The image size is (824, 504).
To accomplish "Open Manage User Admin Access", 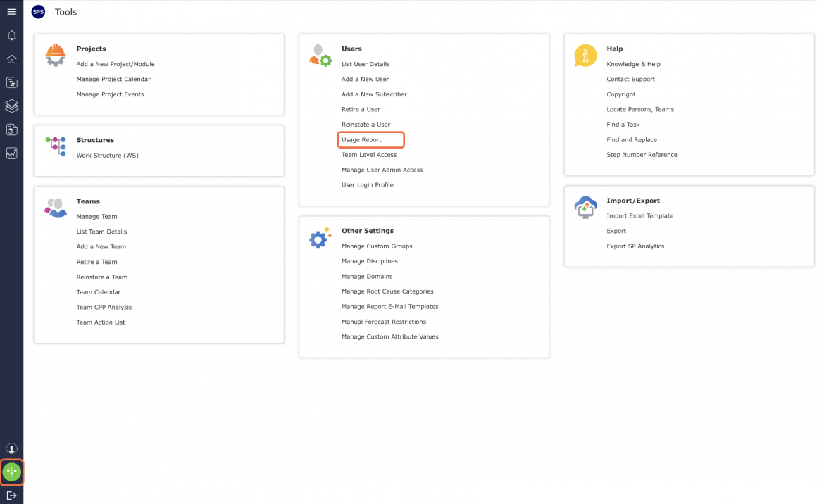I will 382,170.
